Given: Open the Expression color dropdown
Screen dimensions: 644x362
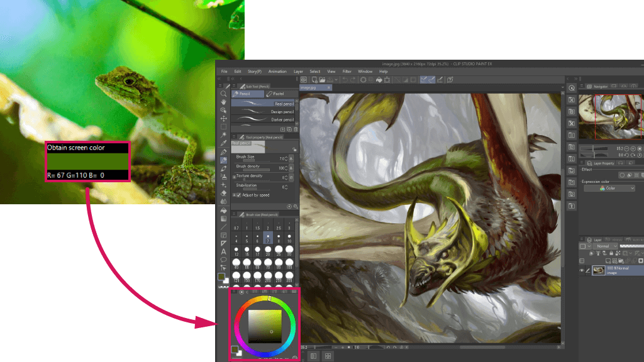Looking at the screenshot, I should click(609, 188).
